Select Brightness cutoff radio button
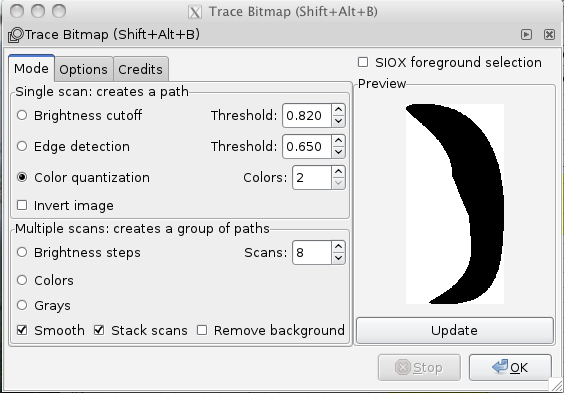The width and height of the screenshot is (564, 393). coord(22,115)
